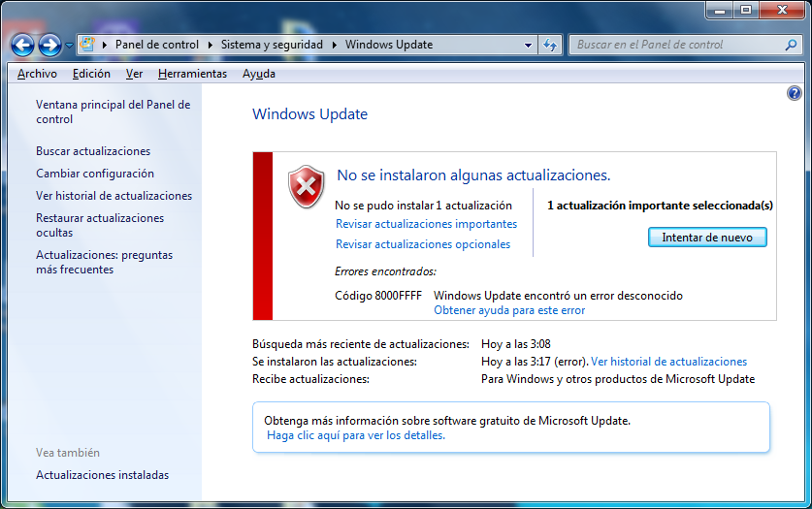The width and height of the screenshot is (812, 509).
Task: Click the Control Panel icon in the address bar
Action: pos(87,44)
